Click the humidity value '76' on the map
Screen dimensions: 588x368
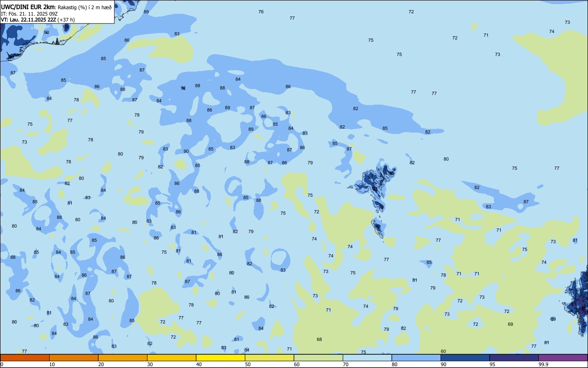261,11
